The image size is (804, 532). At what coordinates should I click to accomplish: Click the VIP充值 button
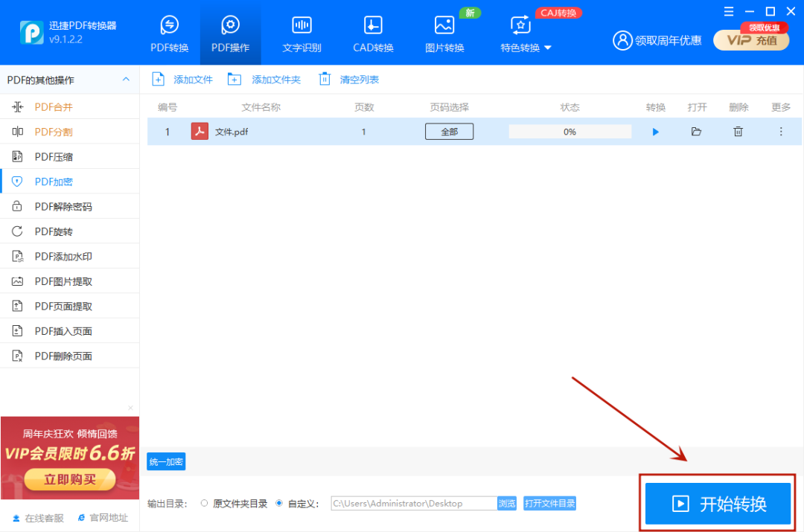(751, 40)
